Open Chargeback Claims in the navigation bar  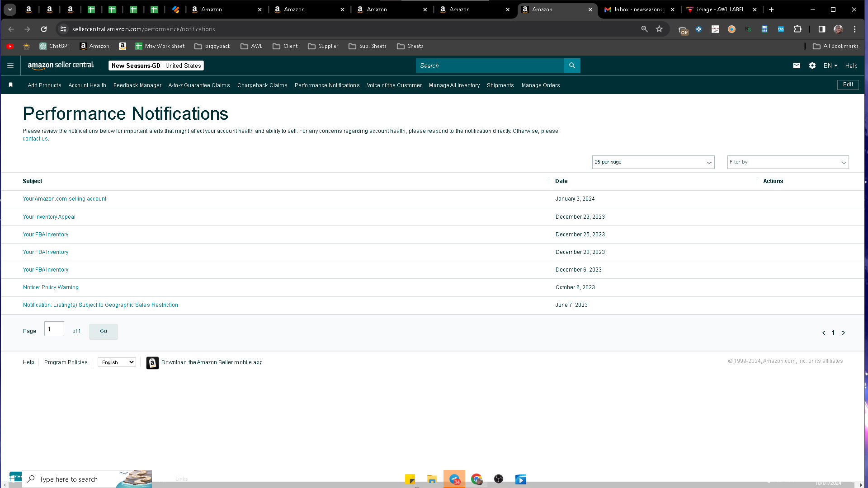click(262, 85)
